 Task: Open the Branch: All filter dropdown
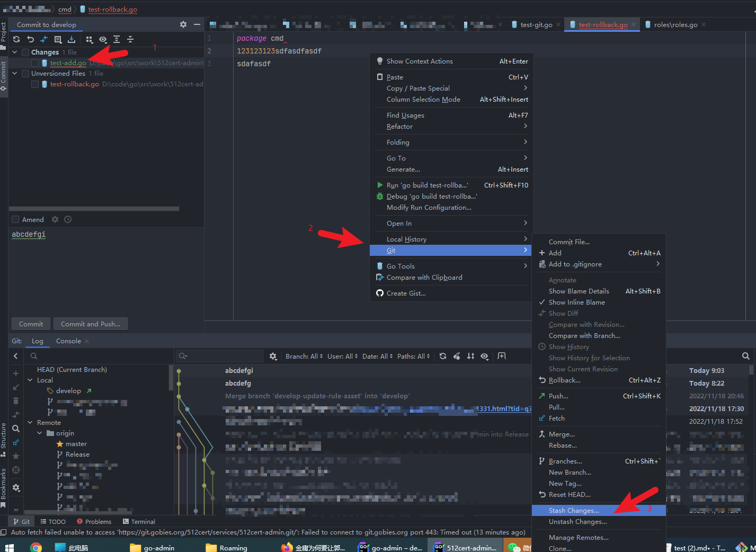tap(304, 357)
